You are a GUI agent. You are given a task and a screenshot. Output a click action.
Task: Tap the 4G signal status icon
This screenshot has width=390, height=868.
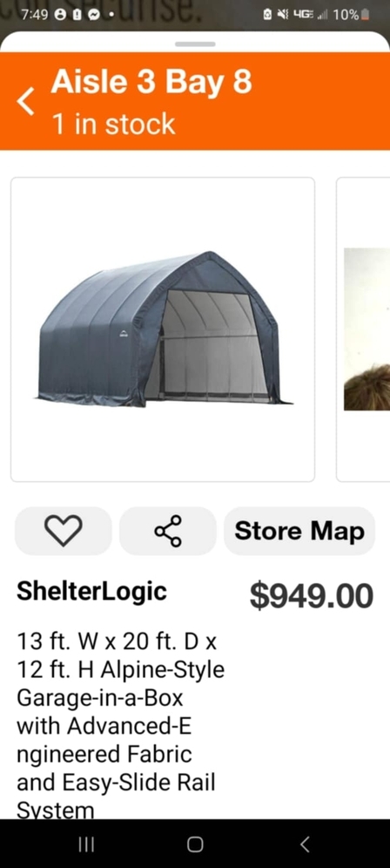pos(305,15)
